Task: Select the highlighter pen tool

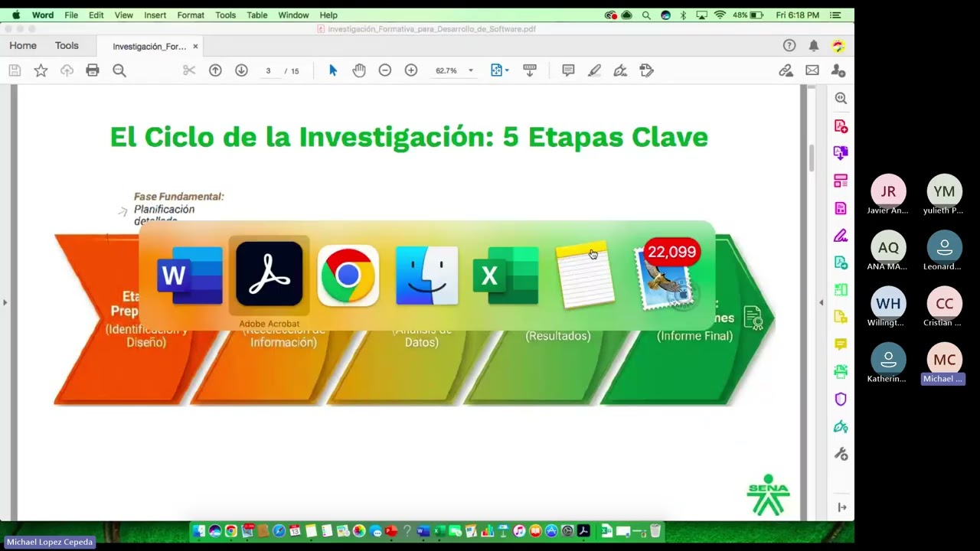Action: tap(594, 70)
